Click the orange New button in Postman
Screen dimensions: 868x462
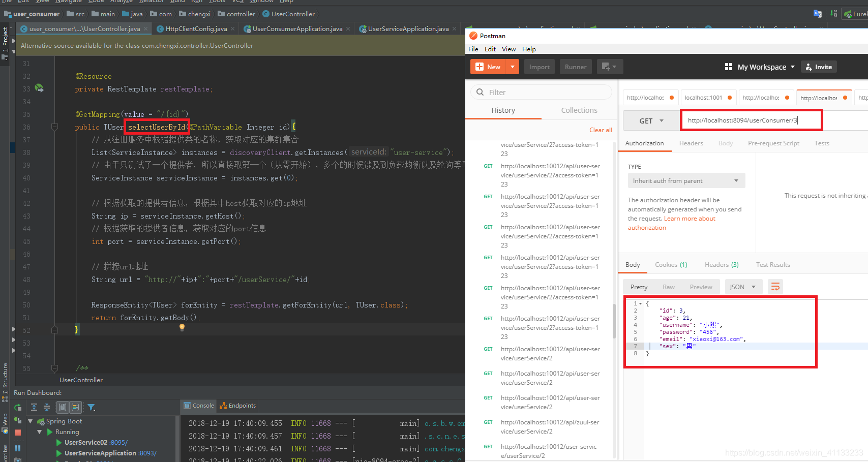coord(488,67)
